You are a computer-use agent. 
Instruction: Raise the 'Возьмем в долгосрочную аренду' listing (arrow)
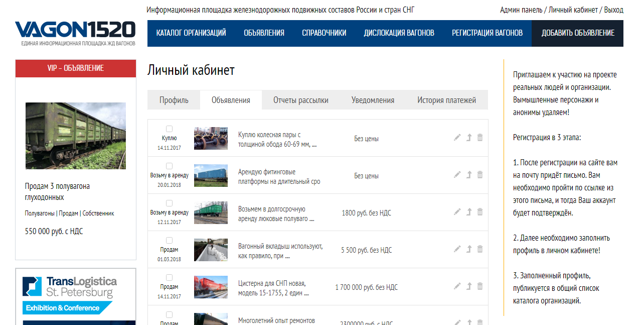(x=469, y=212)
